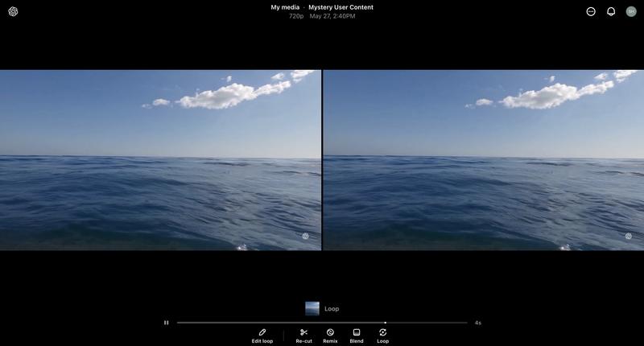Click the 720p resolution label
This screenshot has width=644, height=346.
tap(296, 16)
